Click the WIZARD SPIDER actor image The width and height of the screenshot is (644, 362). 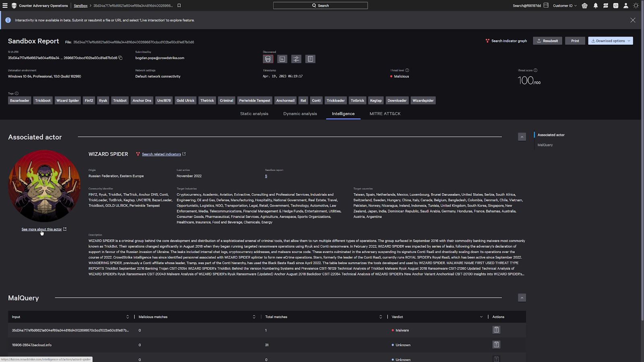pyautogui.click(x=44, y=186)
